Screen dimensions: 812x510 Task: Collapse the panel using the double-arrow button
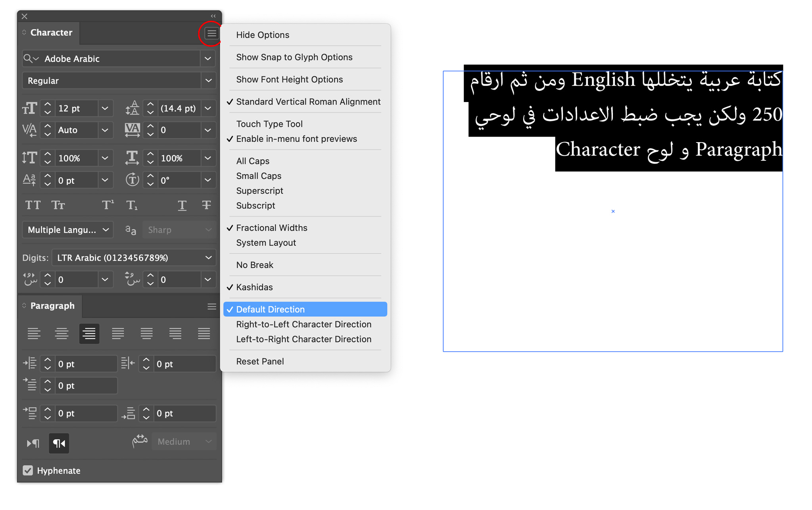[x=213, y=16]
